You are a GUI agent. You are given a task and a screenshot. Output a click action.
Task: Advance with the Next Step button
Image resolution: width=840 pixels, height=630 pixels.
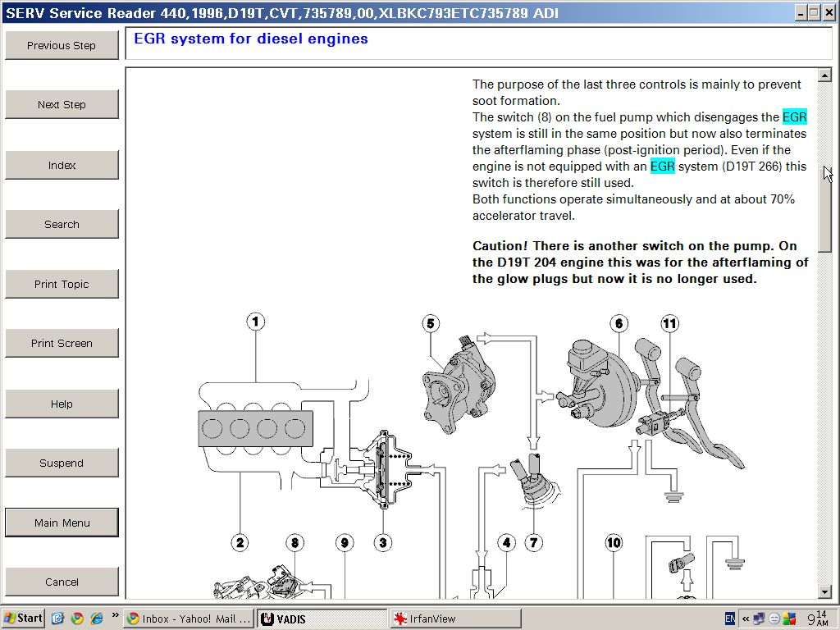[x=62, y=104]
